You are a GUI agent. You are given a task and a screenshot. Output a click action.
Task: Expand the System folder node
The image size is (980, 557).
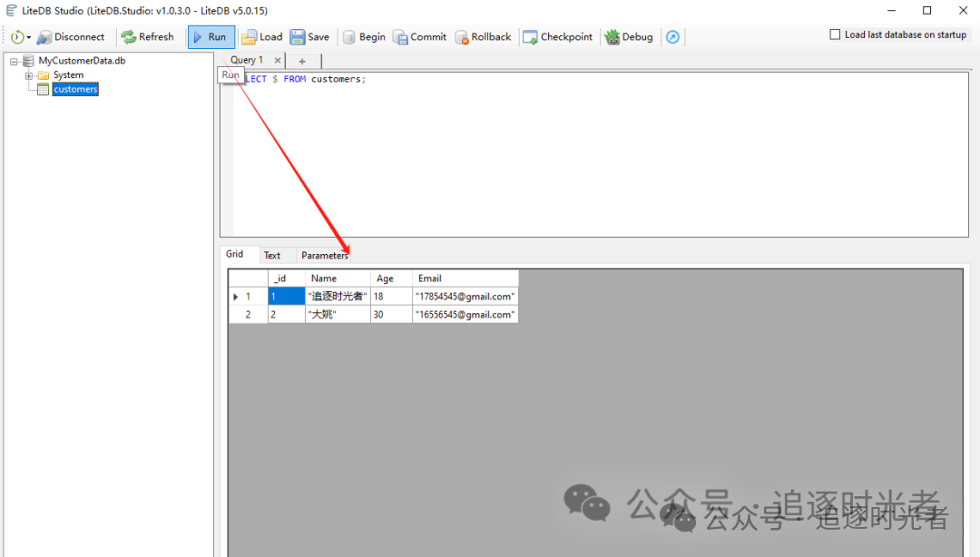pyautogui.click(x=29, y=75)
